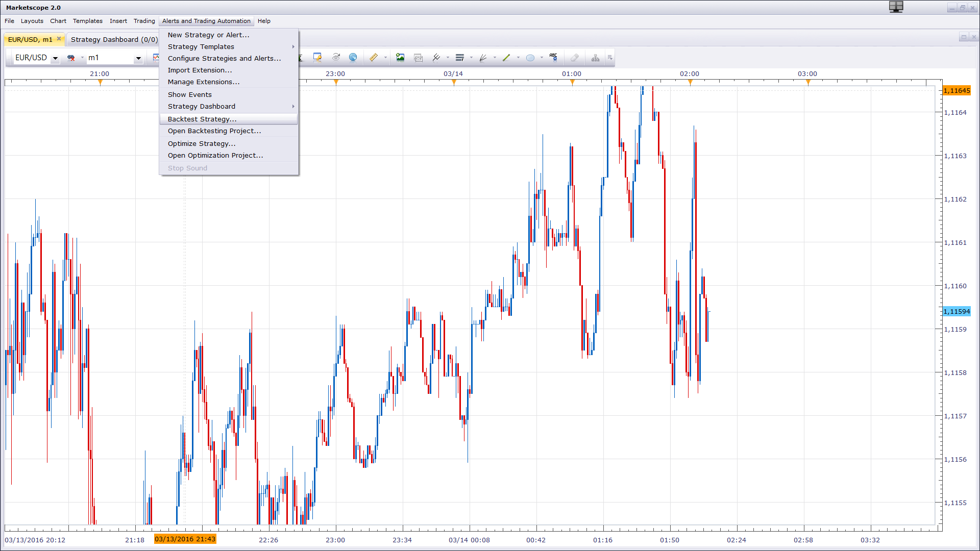Image resolution: width=980 pixels, height=551 pixels.
Task: Expand ruler tool dropdown arrow
Action: 385,58
